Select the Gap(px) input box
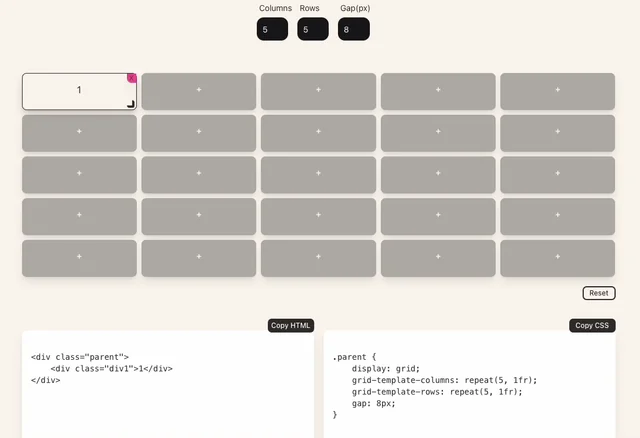 click(354, 30)
